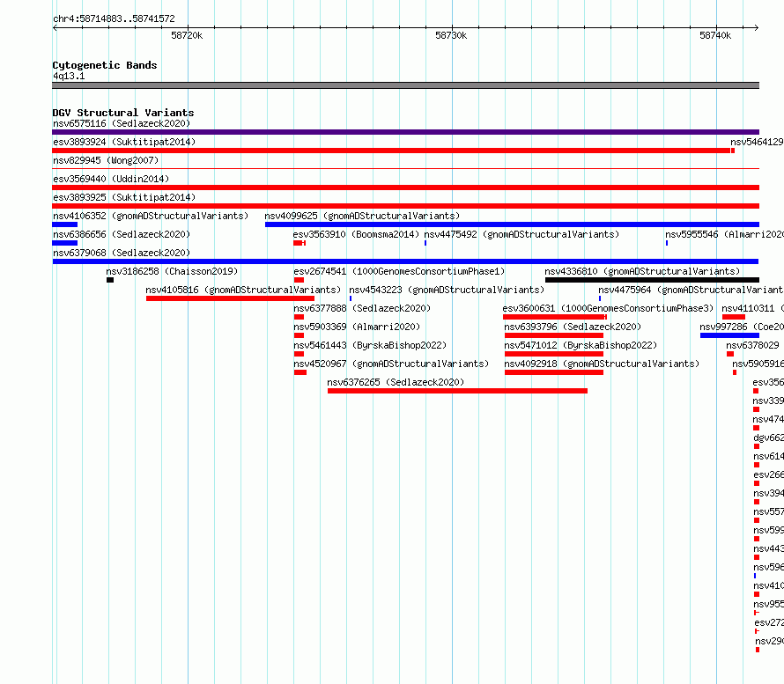The height and width of the screenshot is (684, 784).
Task: Select the DGV Structural Variants track title
Action: click(123, 113)
